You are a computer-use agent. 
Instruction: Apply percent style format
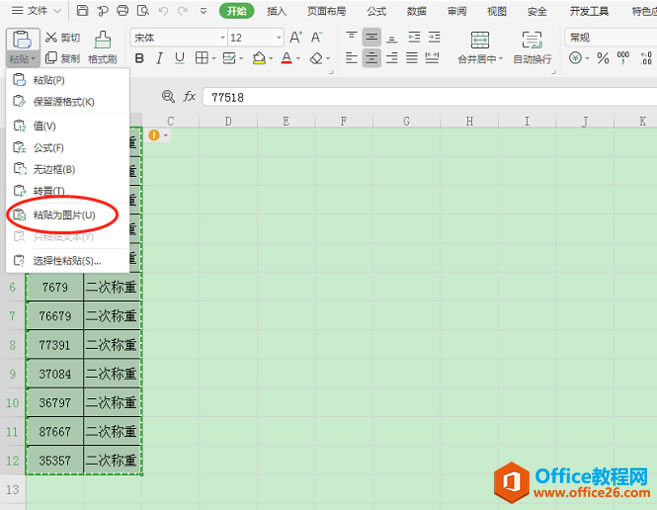pos(603,58)
